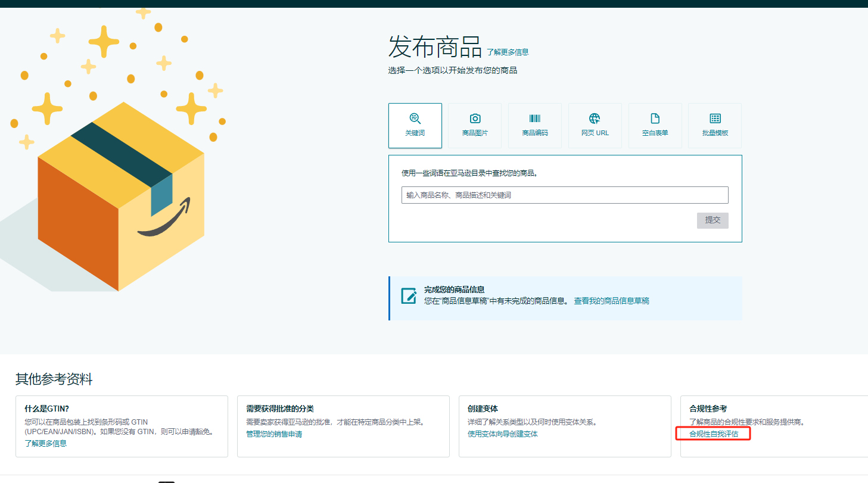This screenshot has height=483, width=868.
Task: Select the 关键词 search magnifier icon
Action: pos(415,118)
